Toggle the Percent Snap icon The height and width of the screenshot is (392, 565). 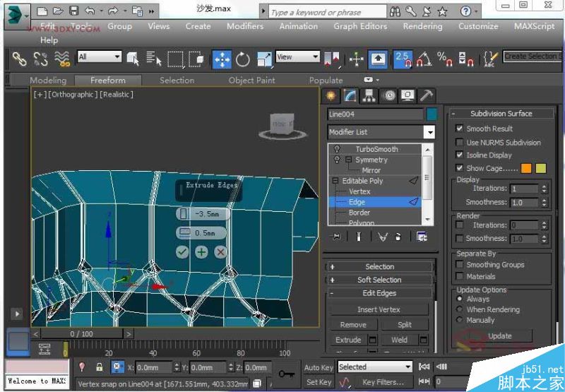pyautogui.click(x=444, y=59)
